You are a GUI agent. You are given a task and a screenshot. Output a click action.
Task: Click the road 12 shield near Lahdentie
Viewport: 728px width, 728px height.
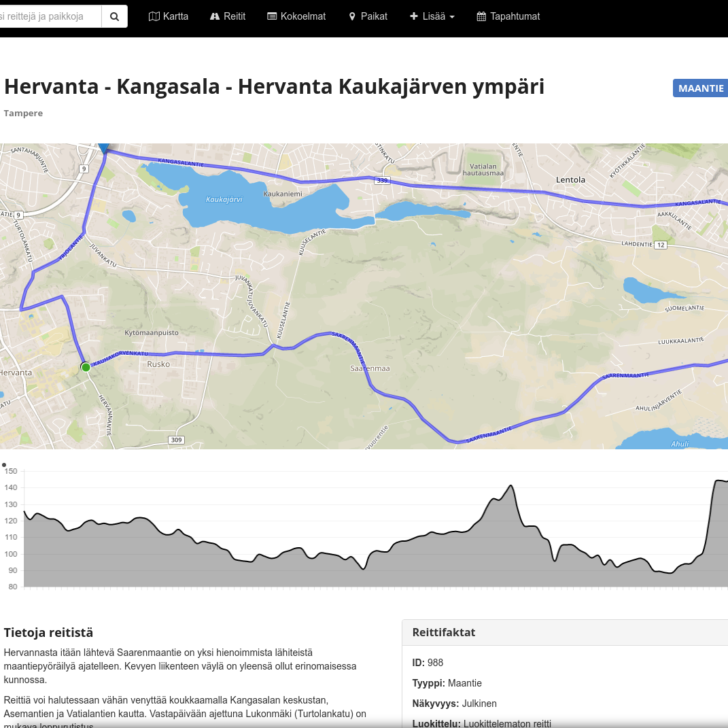point(661,245)
